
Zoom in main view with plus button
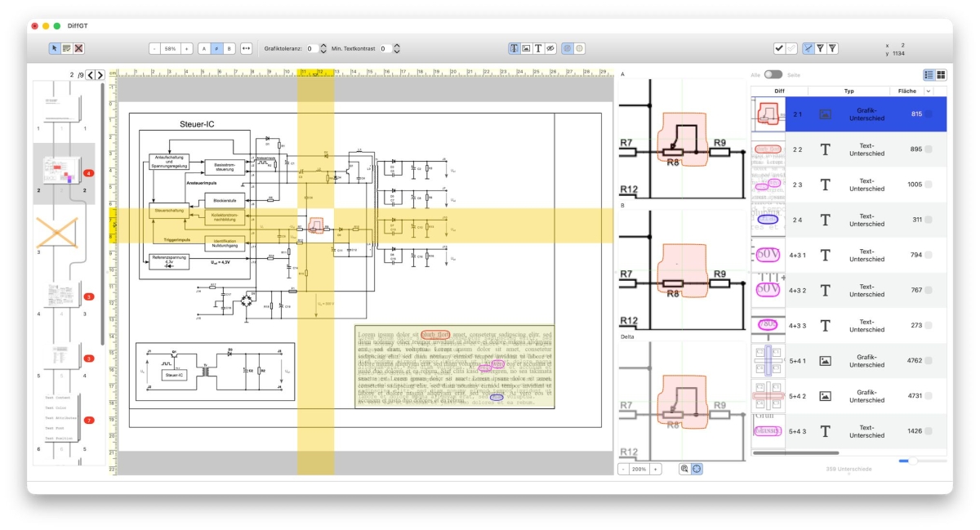tap(187, 49)
